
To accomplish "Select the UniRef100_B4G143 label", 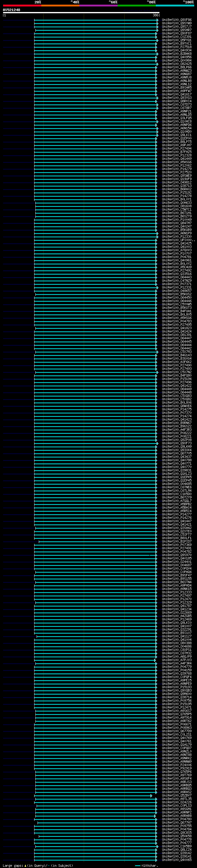I will point(176,355).
